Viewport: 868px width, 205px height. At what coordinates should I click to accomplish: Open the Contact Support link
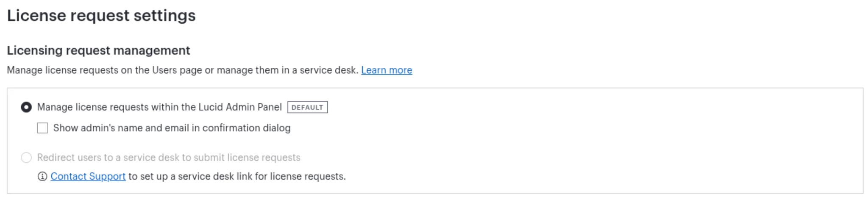pos(88,177)
